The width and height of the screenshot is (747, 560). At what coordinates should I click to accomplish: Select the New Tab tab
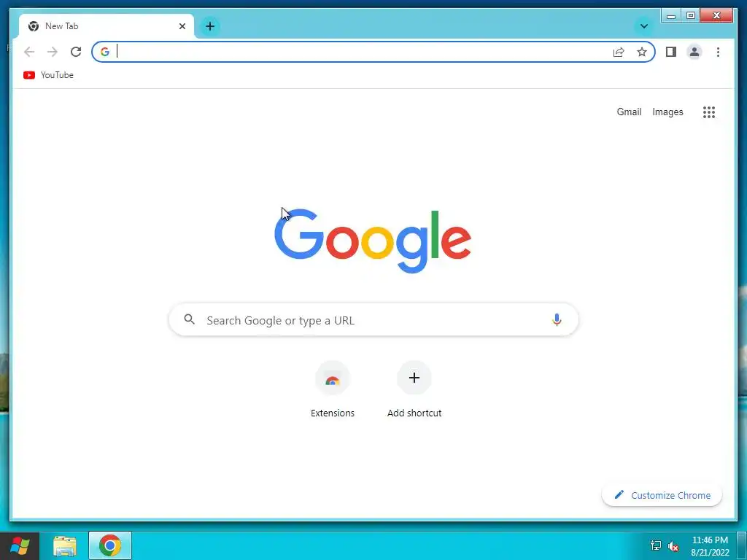point(106,26)
